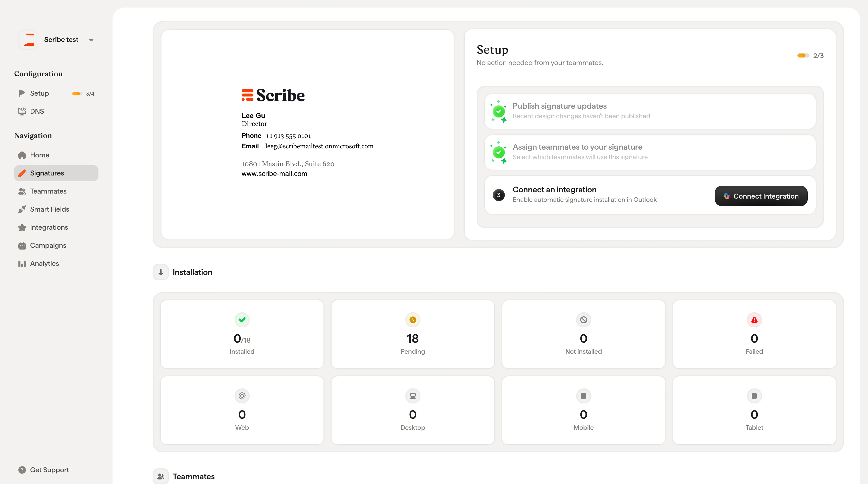Click the Scribe test workspace logo
868x484 pixels.
tap(28, 40)
